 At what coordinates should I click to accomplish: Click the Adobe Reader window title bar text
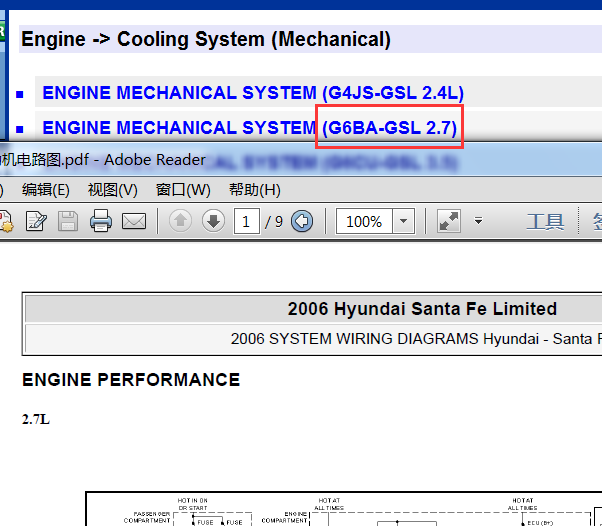[x=103, y=160]
